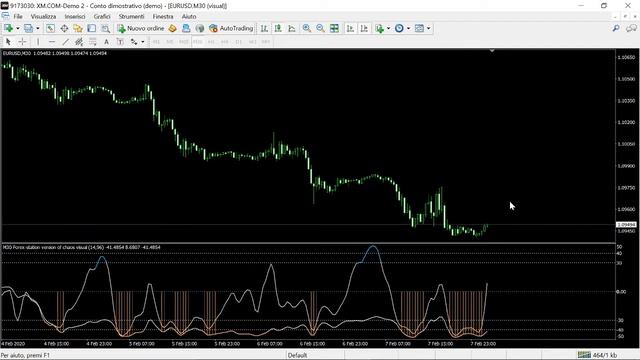Switch timeframe to M30
The width and height of the screenshot is (640, 360).
(x=198, y=42)
